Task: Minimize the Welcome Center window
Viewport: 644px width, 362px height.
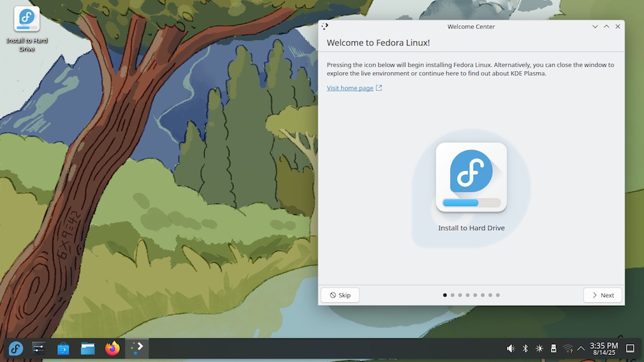Action: point(595,26)
